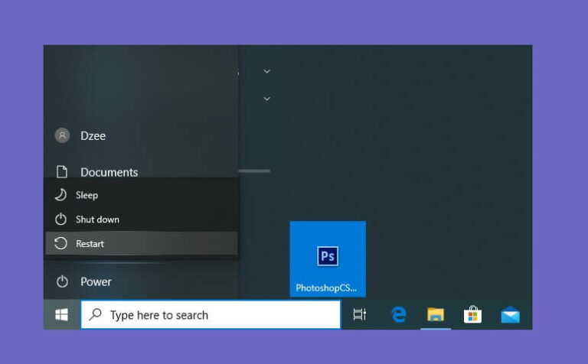Choose Sleep from the power menu
The width and height of the screenshot is (588, 364).
tap(142, 195)
